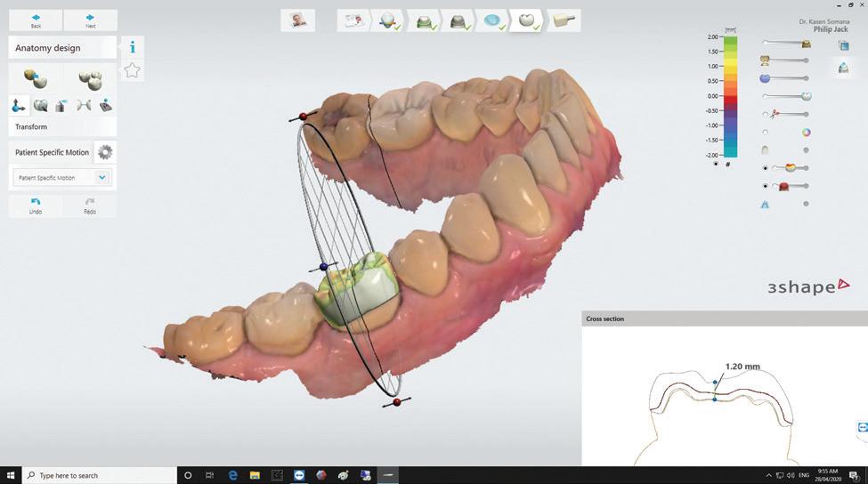The image size is (868, 484).
Task: Click the red handle below cross-section ring
Action: click(397, 401)
